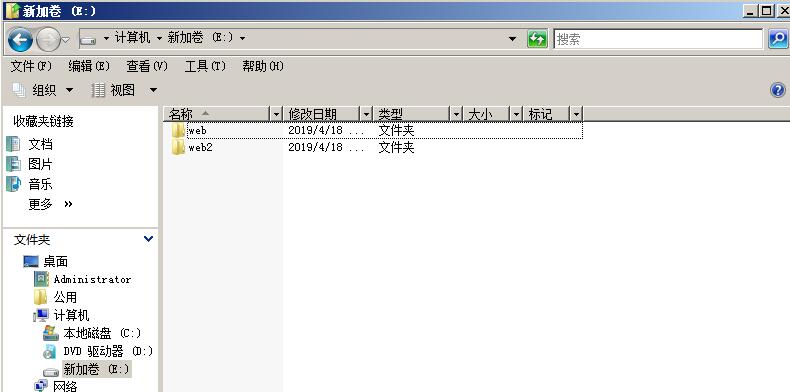The image size is (790, 392).
Task: Click the drive icon in address bar
Action: 88,39
